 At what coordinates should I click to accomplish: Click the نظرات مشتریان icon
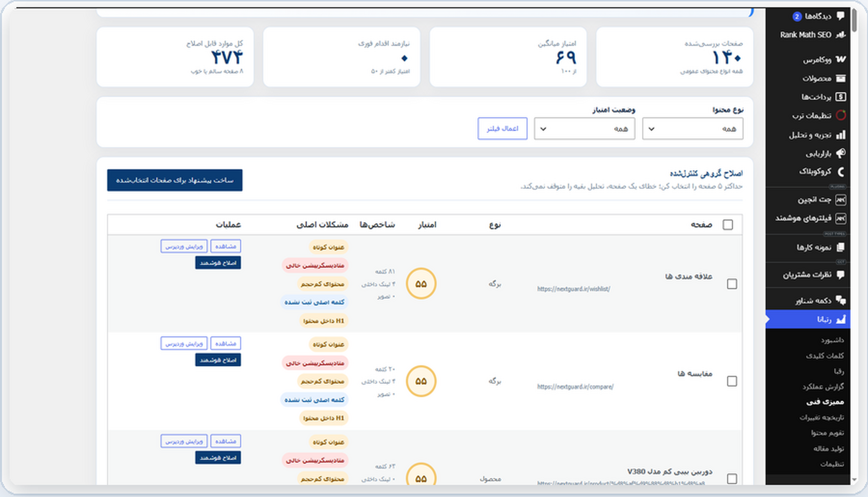[841, 275]
